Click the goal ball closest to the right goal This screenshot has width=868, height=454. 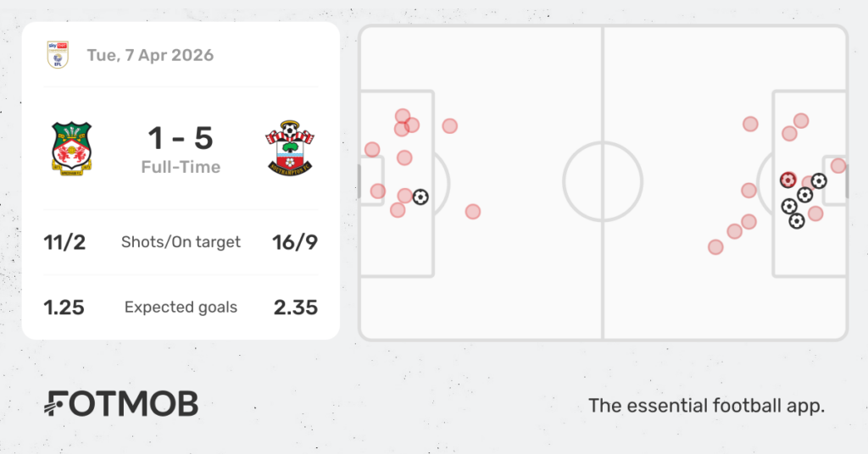818,180
